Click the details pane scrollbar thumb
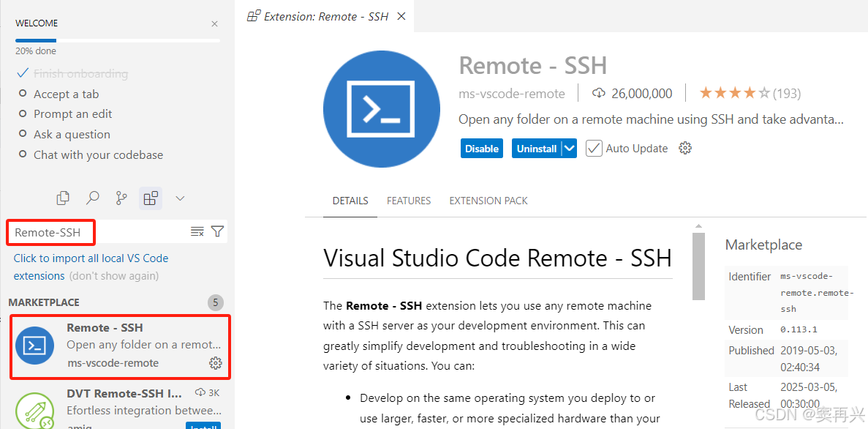This screenshot has width=868, height=429. coord(698,266)
